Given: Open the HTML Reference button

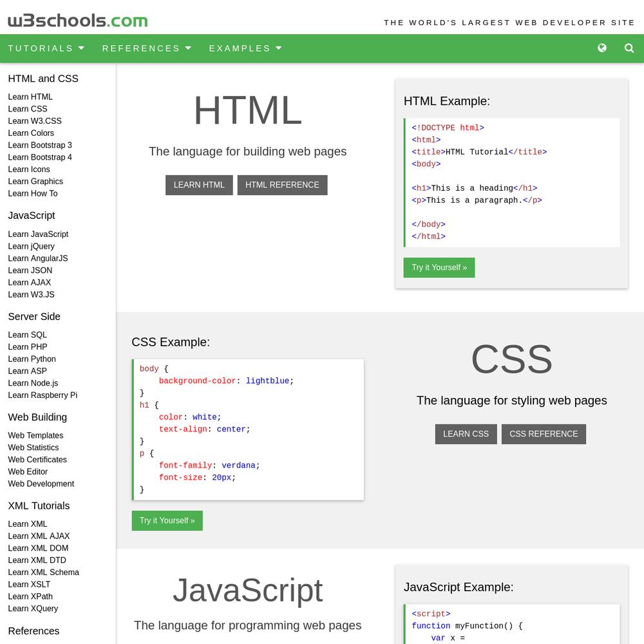Looking at the screenshot, I should pos(282,185).
